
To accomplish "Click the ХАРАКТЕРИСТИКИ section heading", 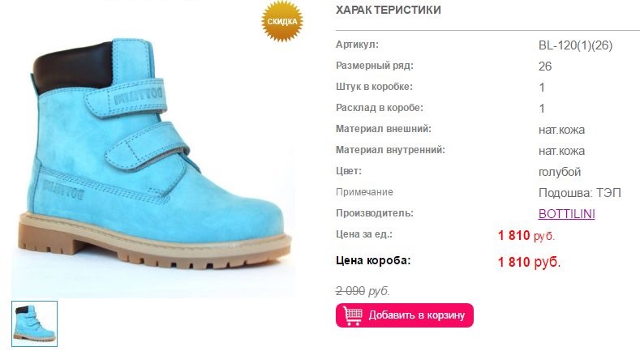I will click(x=389, y=10).
